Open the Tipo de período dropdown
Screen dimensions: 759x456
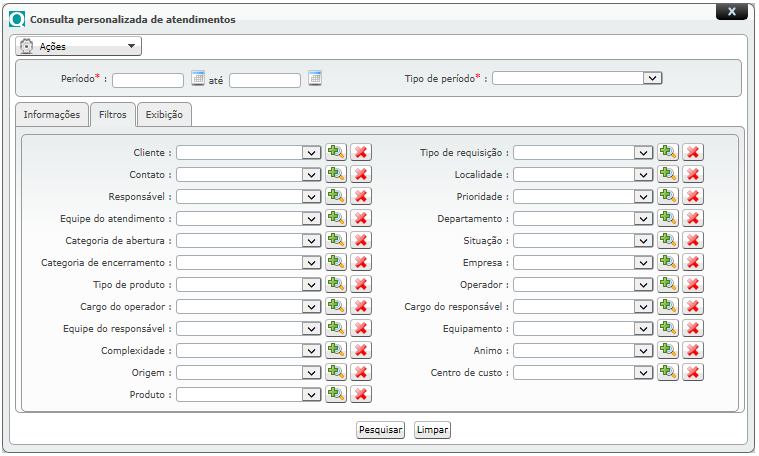click(x=577, y=78)
